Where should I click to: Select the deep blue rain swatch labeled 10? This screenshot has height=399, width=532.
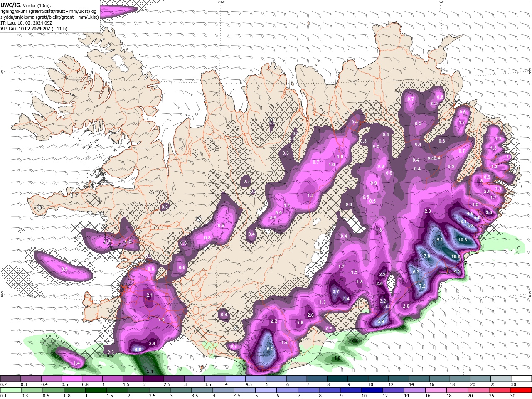pos(372,390)
